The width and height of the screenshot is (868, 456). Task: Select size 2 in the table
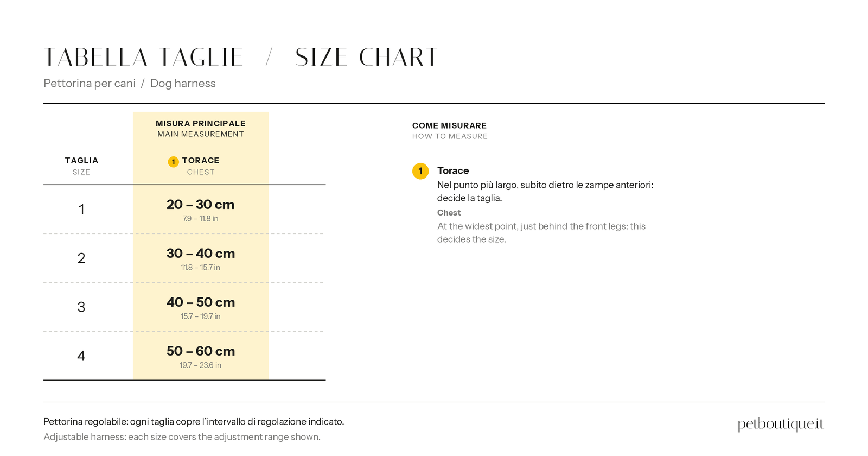click(81, 258)
